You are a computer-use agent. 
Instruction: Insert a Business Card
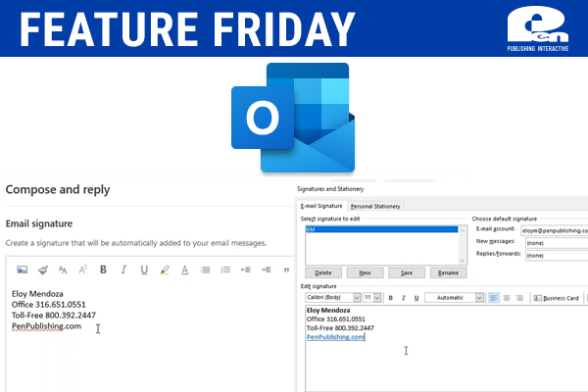pos(556,298)
